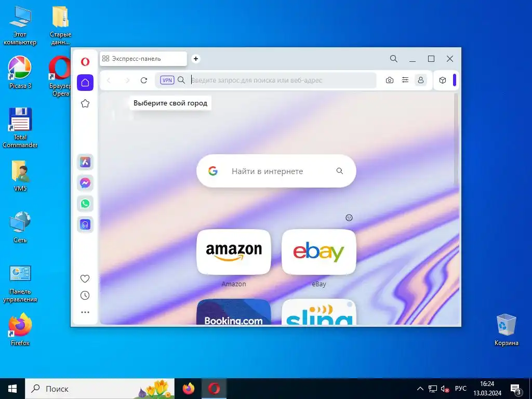Click the Найти в интернете search box
The image size is (532, 399).
[x=276, y=171]
